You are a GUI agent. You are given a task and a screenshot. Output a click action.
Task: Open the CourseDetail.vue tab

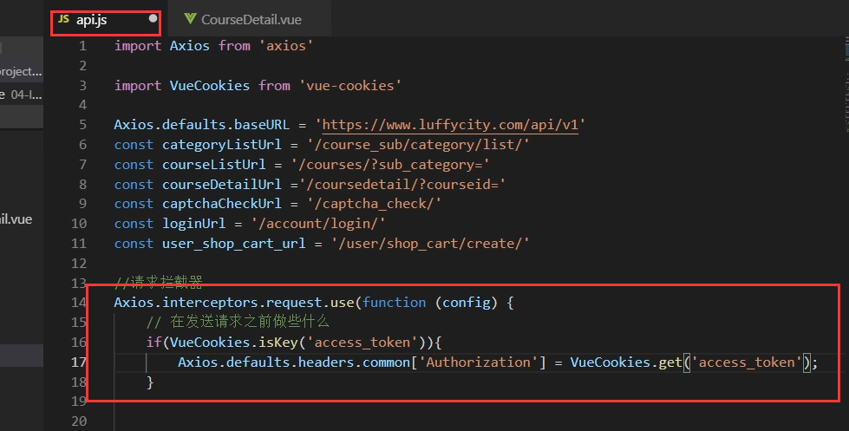click(250, 19)
